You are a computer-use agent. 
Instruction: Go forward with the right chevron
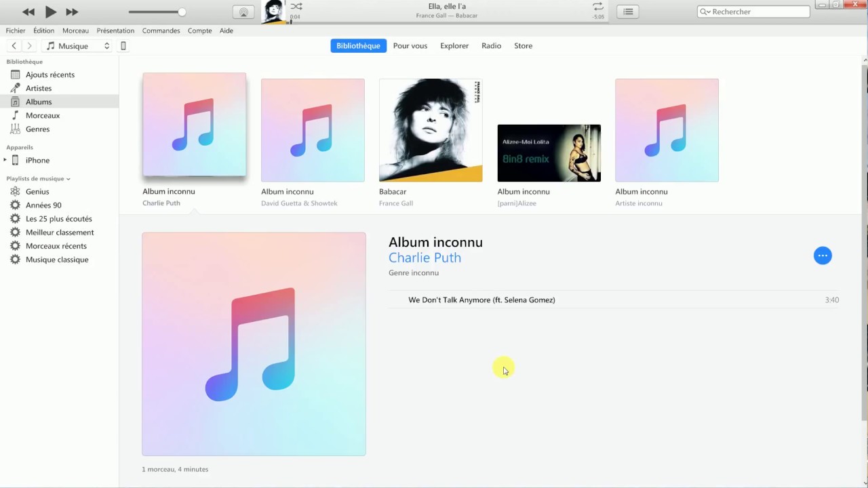pyautogui.click(x=29, y=45)
